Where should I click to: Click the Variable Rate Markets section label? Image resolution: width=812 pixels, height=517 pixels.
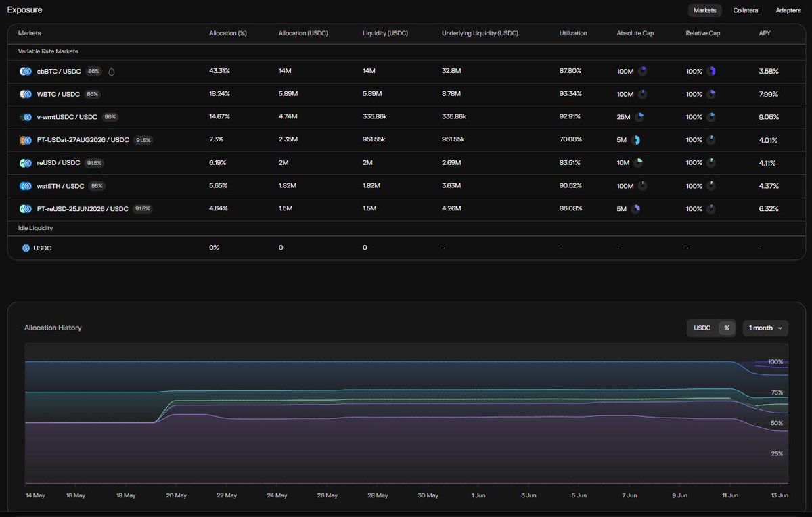point(48,51)
